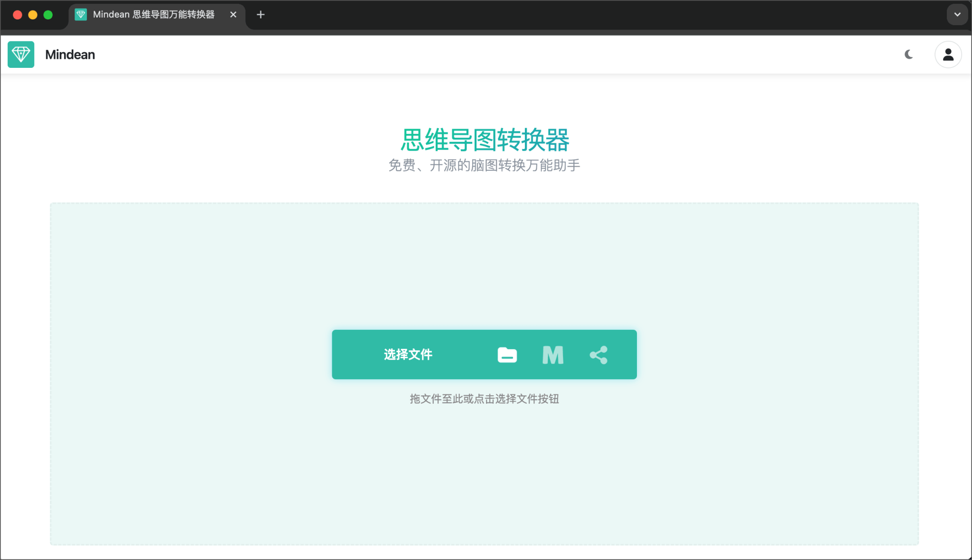Toggle dark mode with the moon icon
972x560 pixels.
coord(909,55)
